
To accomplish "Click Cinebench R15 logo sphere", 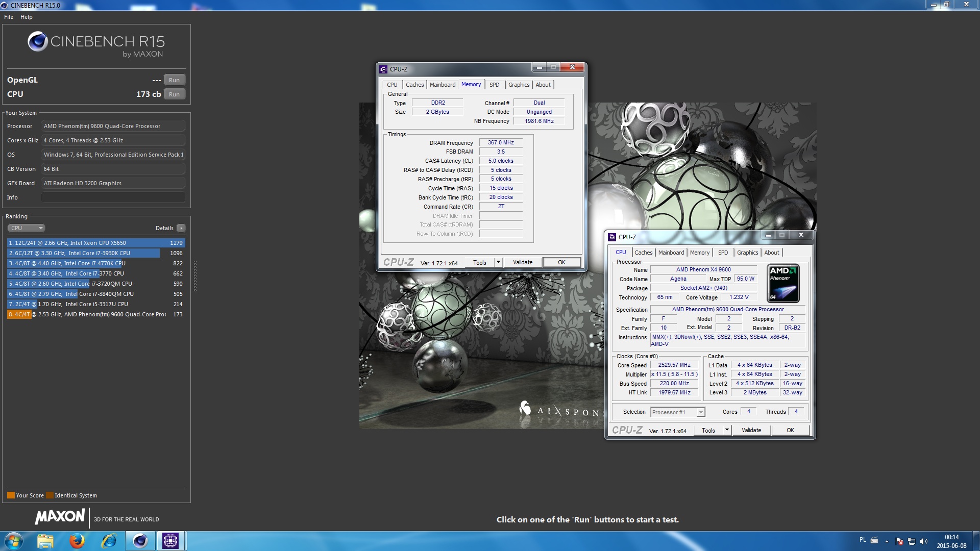I will pyautogui.click(x=38, y=41).
